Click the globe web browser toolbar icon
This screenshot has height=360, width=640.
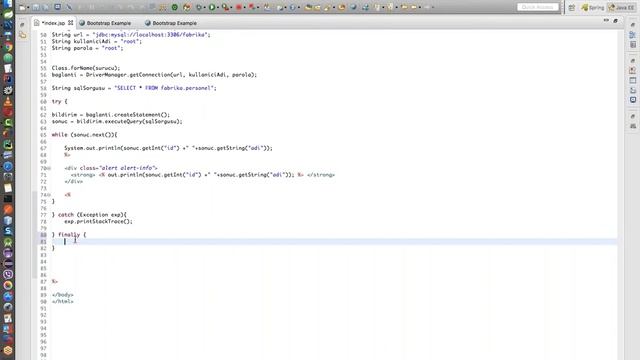pyautogui.click(x=353, y=7)
